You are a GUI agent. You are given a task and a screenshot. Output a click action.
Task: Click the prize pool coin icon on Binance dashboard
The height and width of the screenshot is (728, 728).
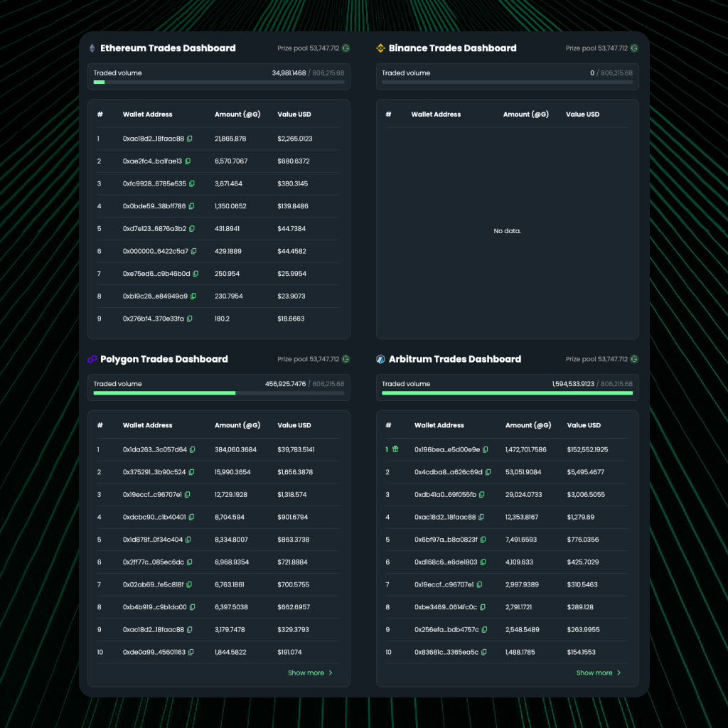point(634,48)
